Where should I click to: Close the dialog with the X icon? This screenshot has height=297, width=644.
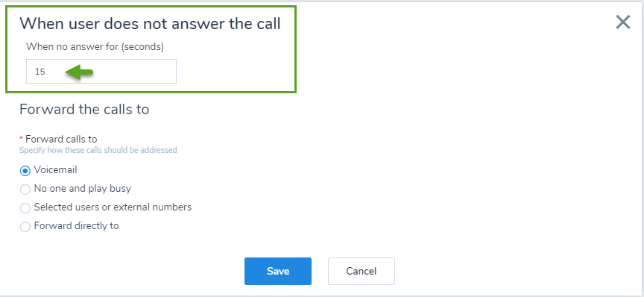[622, 22]
